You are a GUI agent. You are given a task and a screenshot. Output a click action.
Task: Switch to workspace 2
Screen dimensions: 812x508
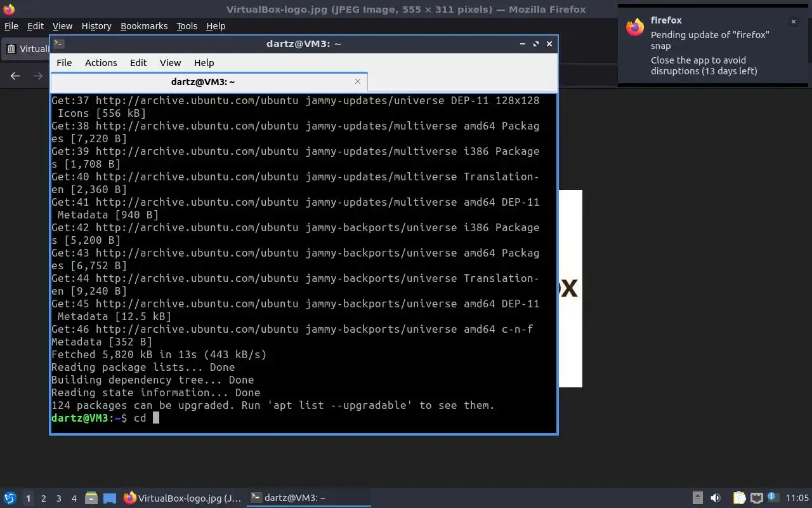coord(43,498)
